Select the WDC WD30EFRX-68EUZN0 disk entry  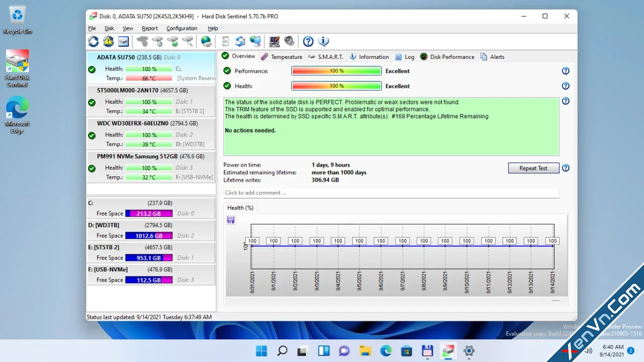(151, 134)
